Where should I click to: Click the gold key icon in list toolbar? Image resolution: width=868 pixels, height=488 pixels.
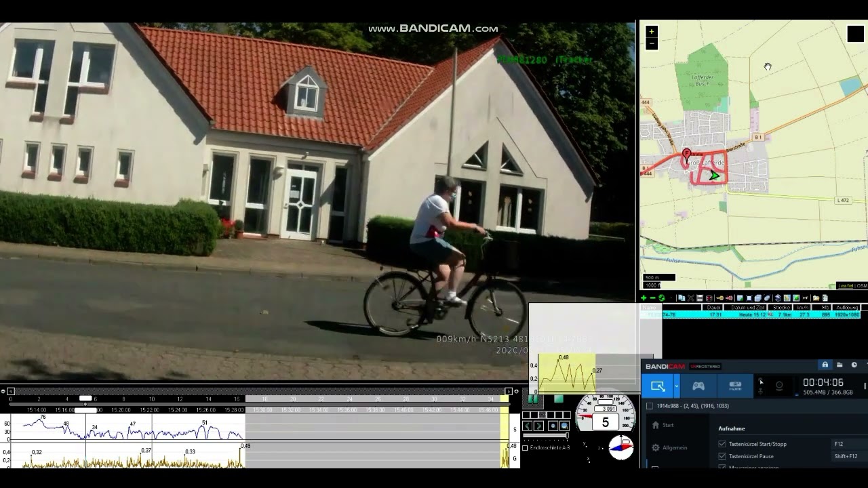tap(719, 298)
